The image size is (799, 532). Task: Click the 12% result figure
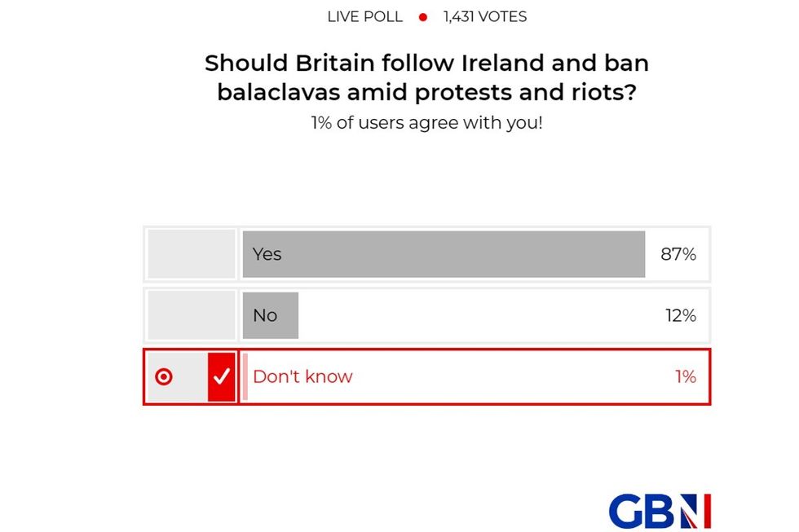click(680, 315)
